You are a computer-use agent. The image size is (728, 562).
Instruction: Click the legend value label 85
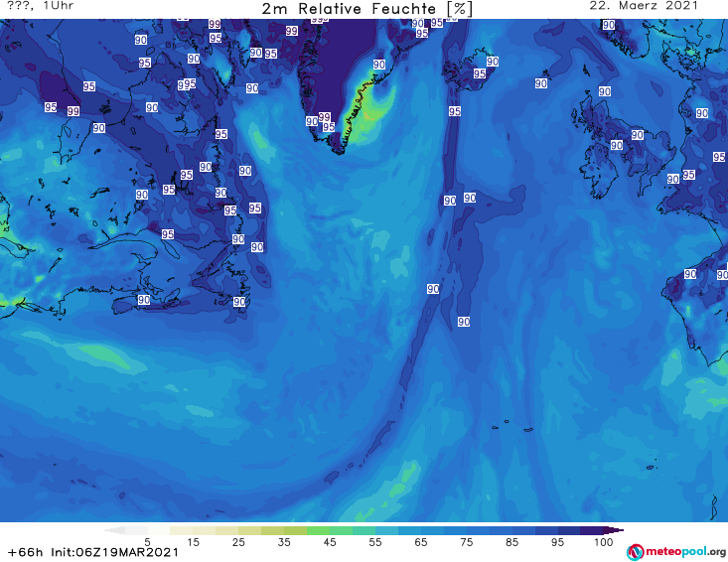point(511,542)
